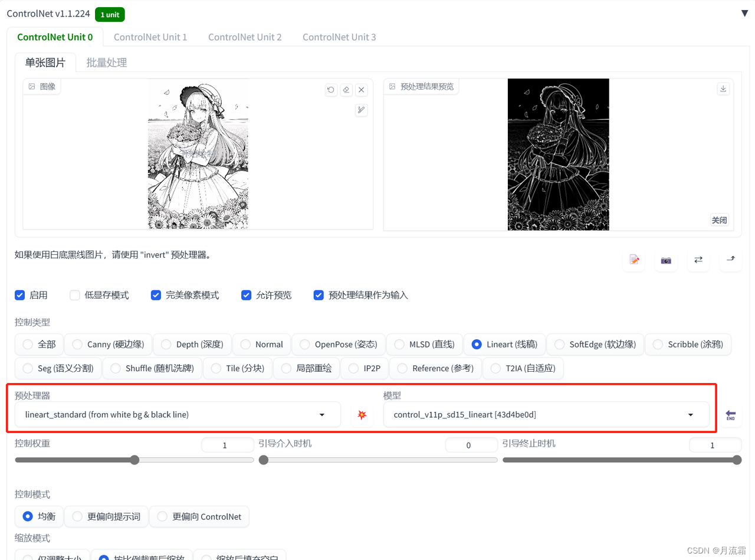Choose OpenPose (姿态) control type
The image size is (755, 560).
pyautogui.click(x=339, y=344)
